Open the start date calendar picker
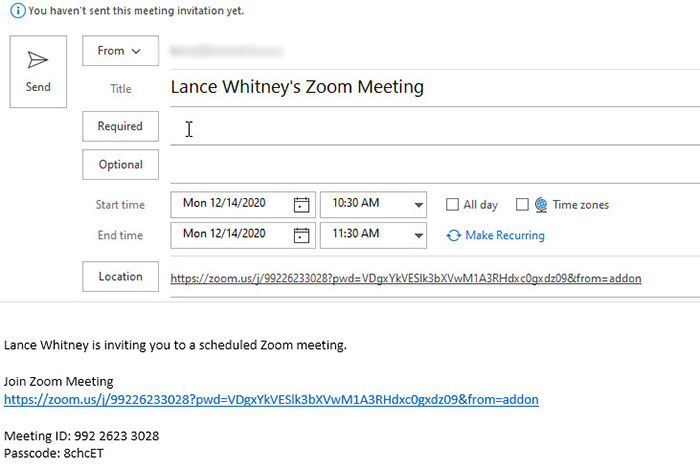This screenshot has width=700, height=468. tap(301, 205)
